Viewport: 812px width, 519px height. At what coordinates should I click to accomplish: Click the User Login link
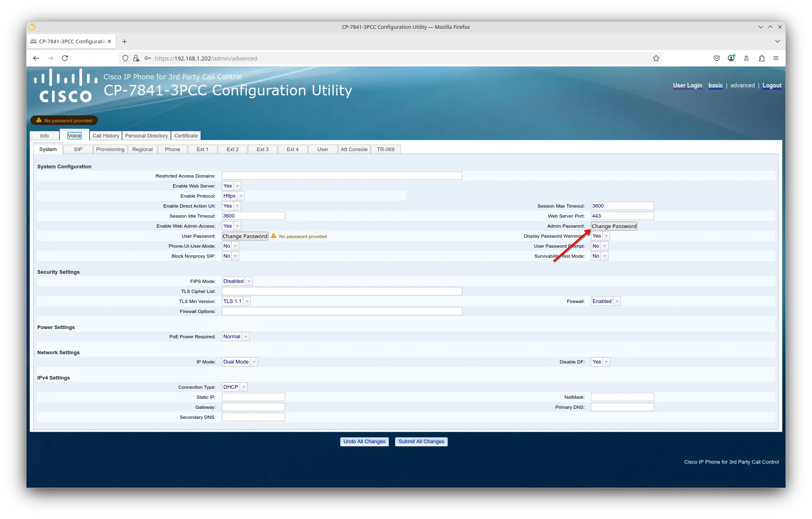687,85
